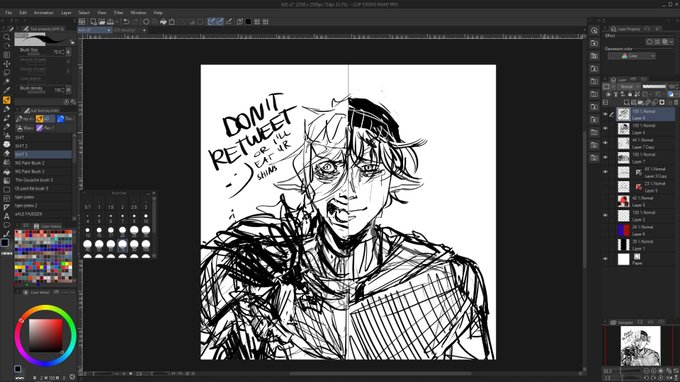Screen dimensions: 680x382
Task: Click the Undo arrow in command bar
Action: (126, 21)
